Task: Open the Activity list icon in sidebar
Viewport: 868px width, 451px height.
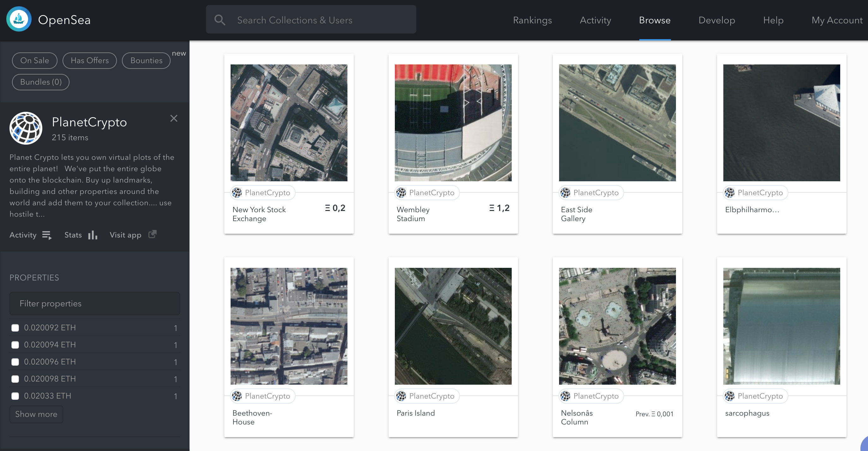Action: point(47,235)
